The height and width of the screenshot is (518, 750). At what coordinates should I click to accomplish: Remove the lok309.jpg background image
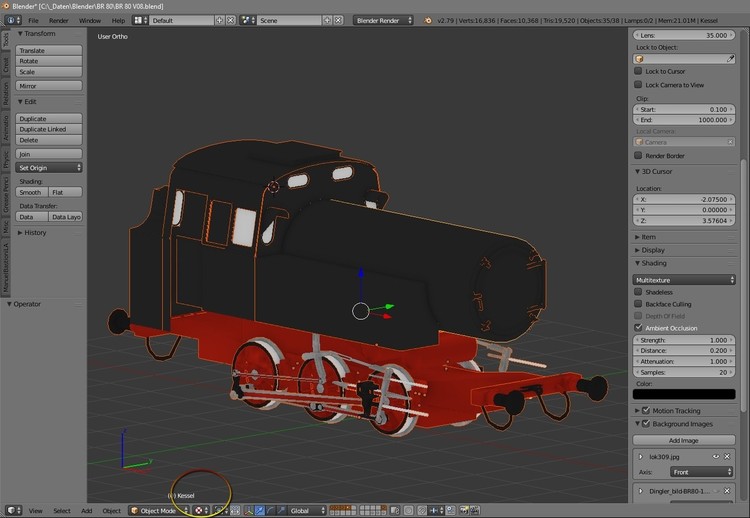tap(727, 456)
